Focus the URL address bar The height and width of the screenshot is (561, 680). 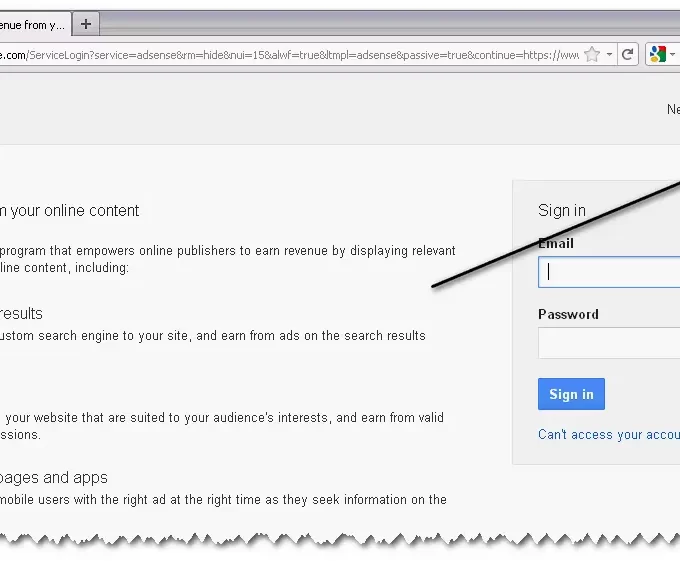click(x=289, y=55)
